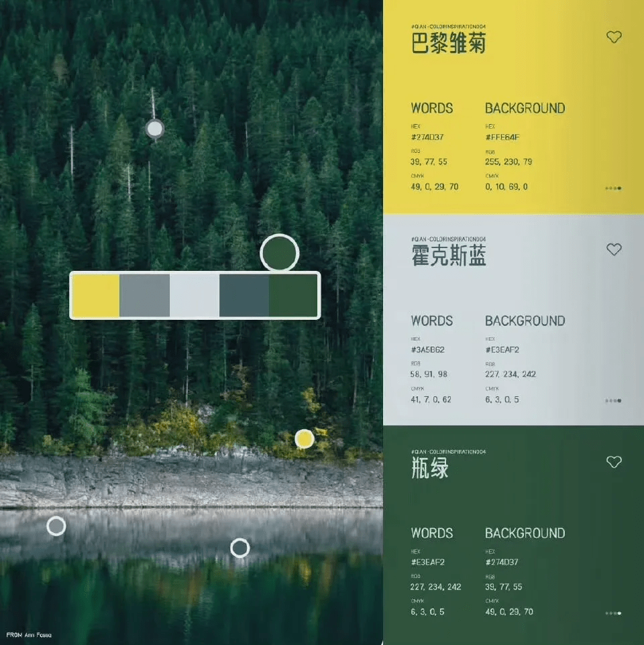
Task: Select the yellow color picker dot near the shore
Action: coord(305,439)
